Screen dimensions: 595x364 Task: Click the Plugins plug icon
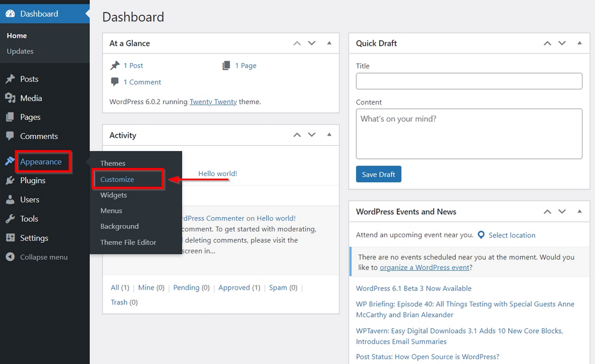(x=10, y=180)
